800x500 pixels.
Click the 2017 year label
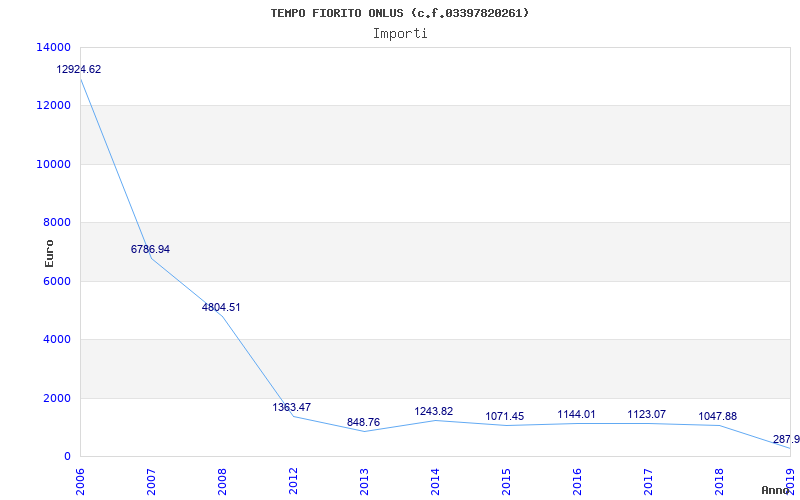(648, 481)
